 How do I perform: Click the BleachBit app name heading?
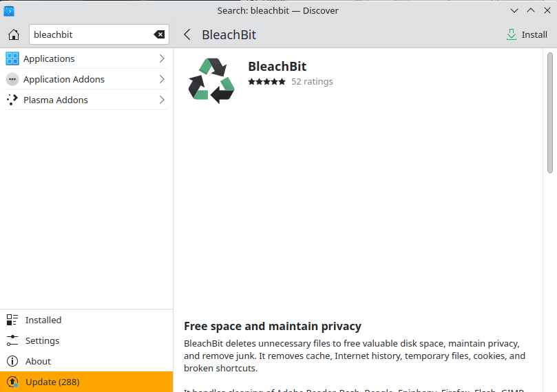(277, 66)
